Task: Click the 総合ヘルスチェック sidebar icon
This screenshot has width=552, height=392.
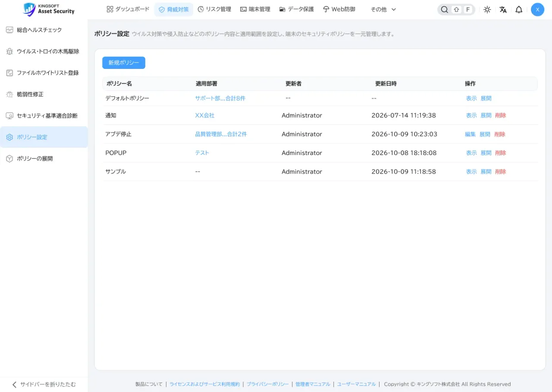Action: coord(9,30)
